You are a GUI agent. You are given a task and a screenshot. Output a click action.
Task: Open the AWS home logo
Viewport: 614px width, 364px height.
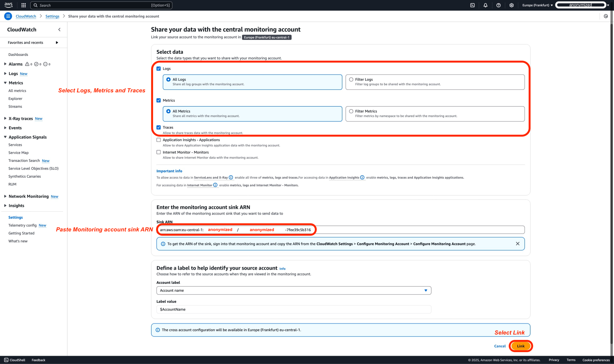(x=8, y=5)
